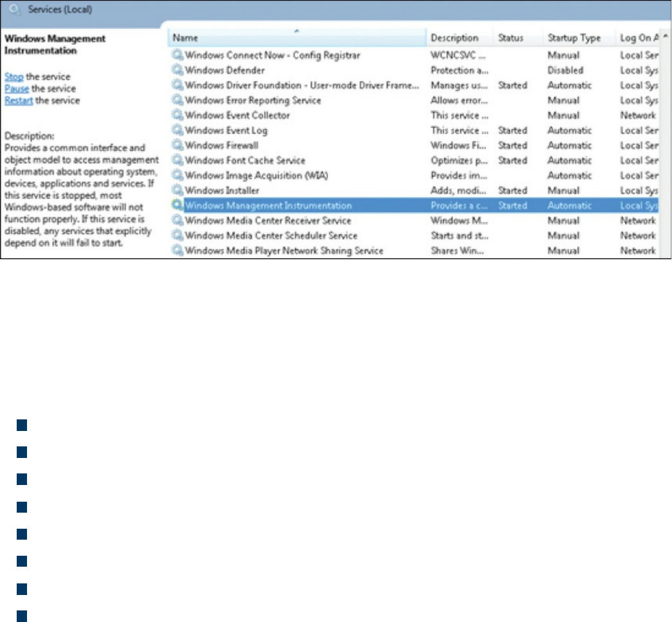672x622 pixels.
Task: Click Adds, modi... description cell
Action: point(459,190)
